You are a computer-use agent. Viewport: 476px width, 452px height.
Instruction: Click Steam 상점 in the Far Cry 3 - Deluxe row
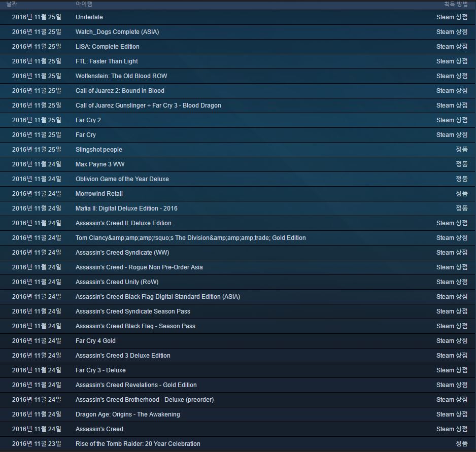[452, 370]
